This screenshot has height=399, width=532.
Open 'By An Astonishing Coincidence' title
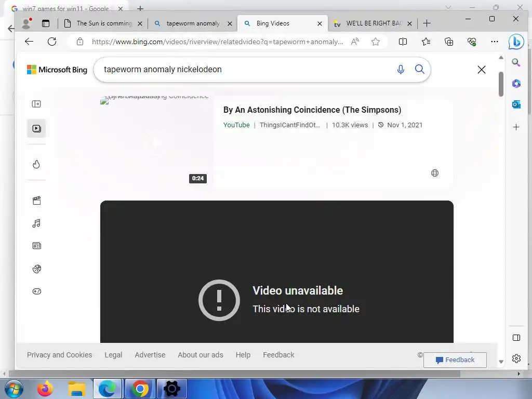point(312,110)
